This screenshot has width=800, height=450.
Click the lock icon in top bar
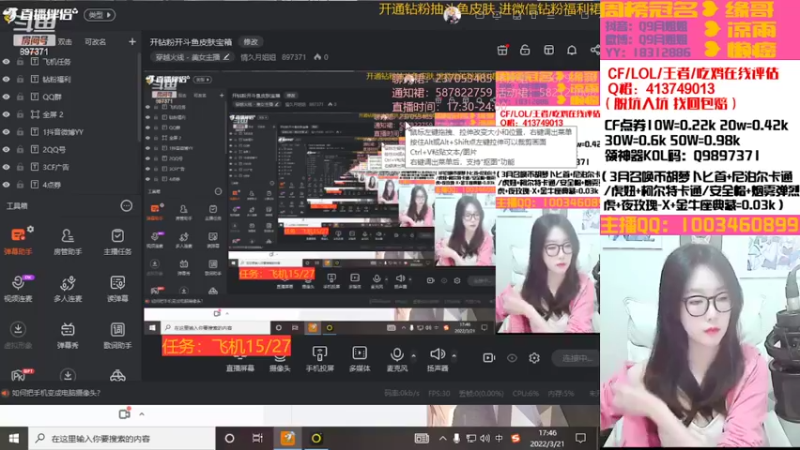click(x=525, y=50)
